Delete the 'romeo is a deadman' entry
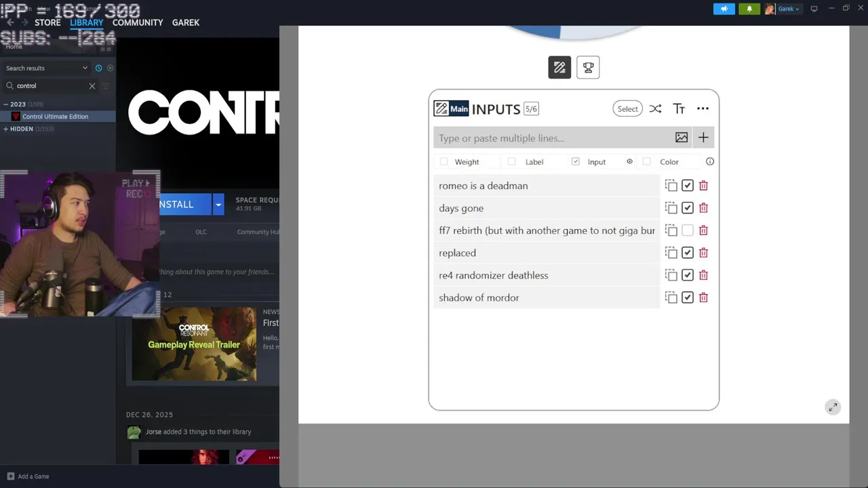The width and height of the screenshot is (868, 488). coord(703,186)
